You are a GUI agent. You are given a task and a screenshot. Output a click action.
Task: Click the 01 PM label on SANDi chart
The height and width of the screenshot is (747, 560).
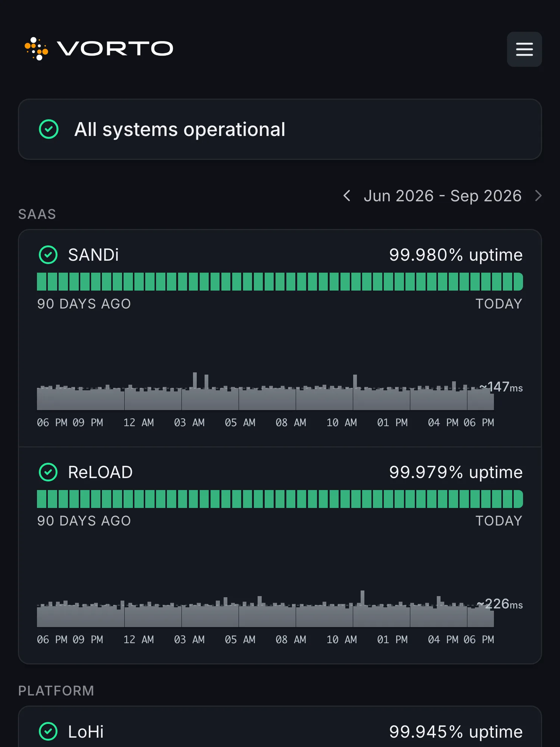(x=392, y=422)
